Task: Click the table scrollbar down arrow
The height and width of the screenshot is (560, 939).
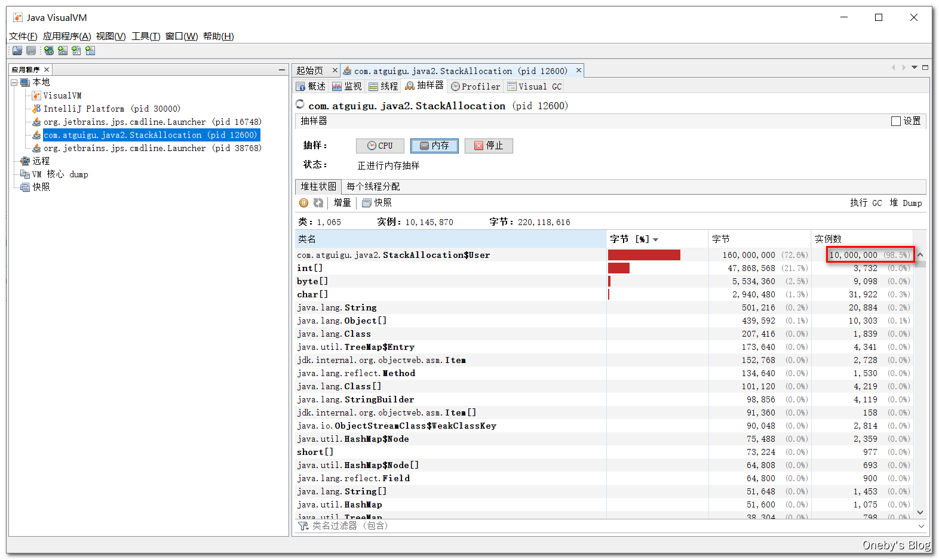Action: [920, 512]
